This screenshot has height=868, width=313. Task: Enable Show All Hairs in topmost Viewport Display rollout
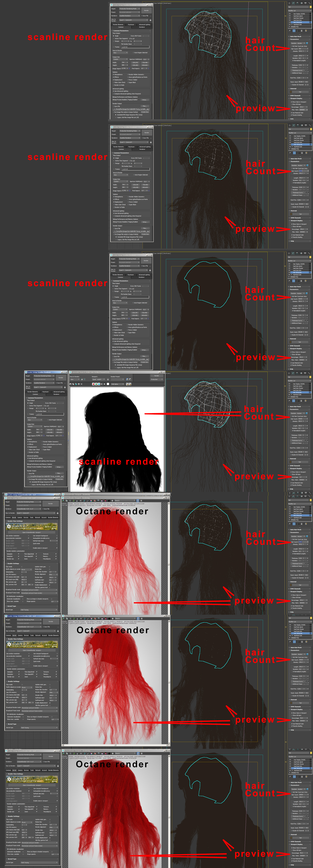(x=291, y=104)
